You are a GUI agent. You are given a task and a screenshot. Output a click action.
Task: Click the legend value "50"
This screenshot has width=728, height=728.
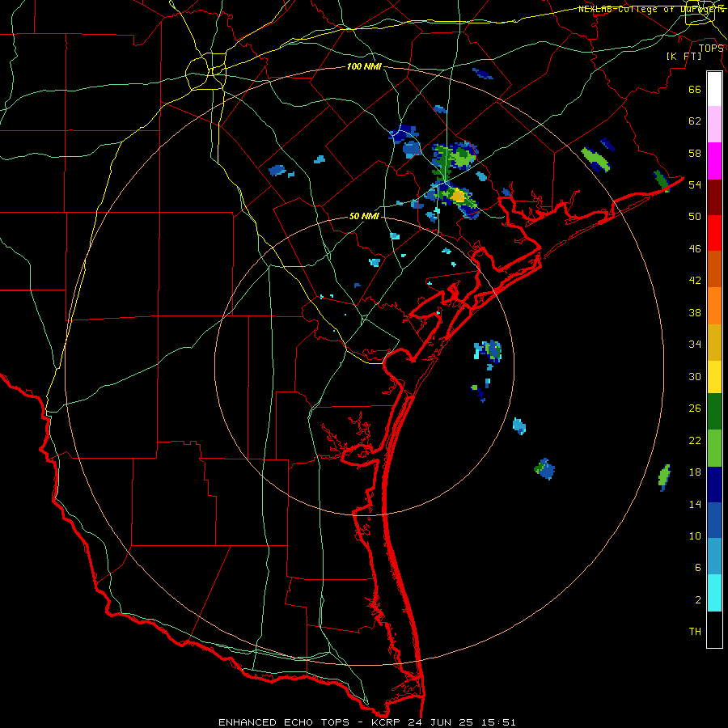(x=695, y=217)
